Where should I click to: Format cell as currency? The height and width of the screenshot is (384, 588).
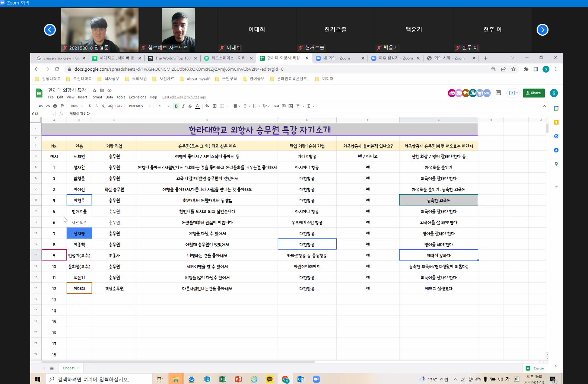[x=90, y=106]
